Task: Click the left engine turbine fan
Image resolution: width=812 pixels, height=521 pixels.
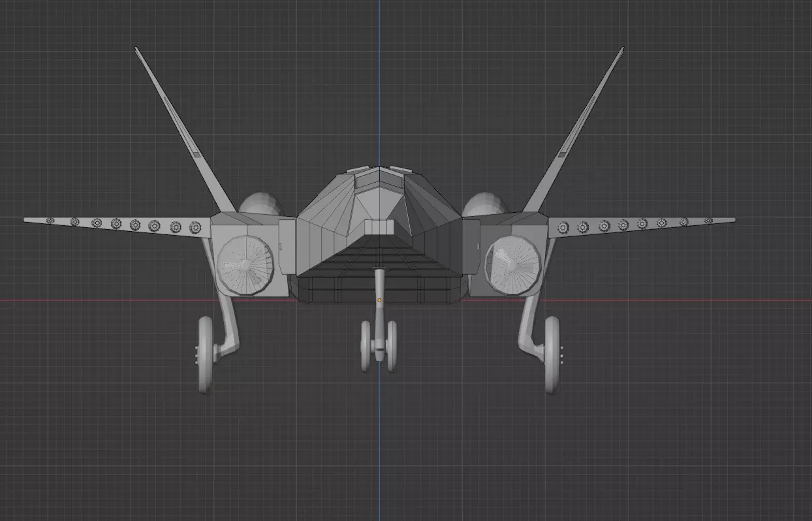Action: [x=245, y=264]
